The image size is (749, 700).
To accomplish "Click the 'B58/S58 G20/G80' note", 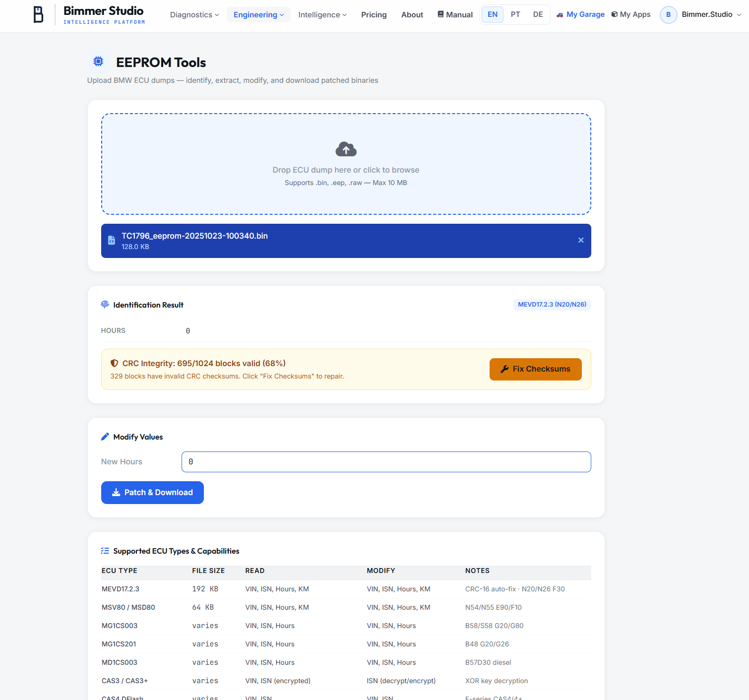I will [x=495, y=626].
